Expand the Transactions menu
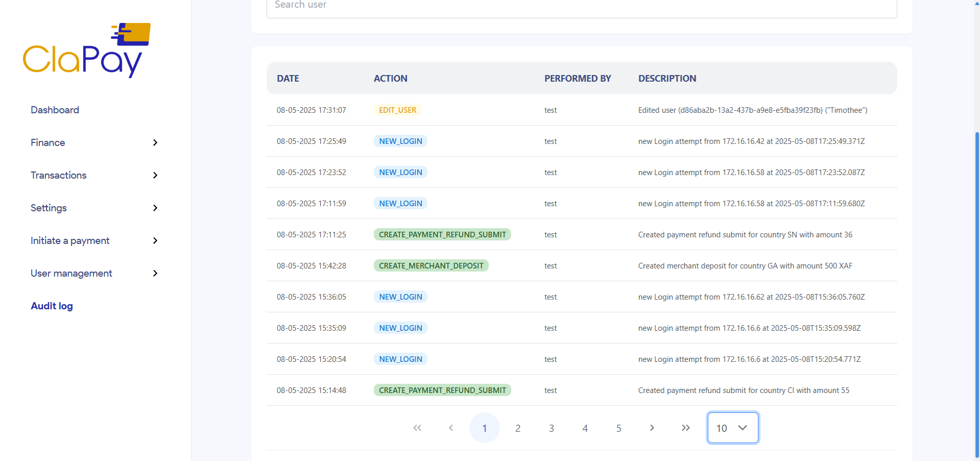 tap(58, 175)
